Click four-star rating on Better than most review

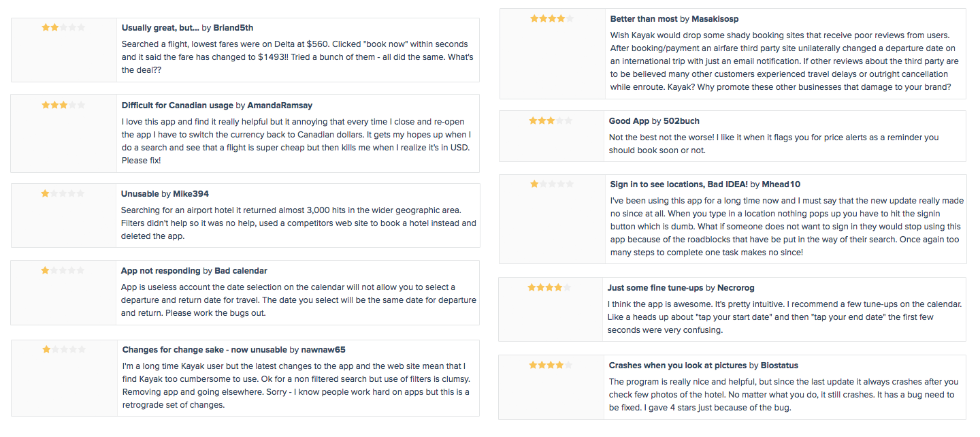point(552,19)
